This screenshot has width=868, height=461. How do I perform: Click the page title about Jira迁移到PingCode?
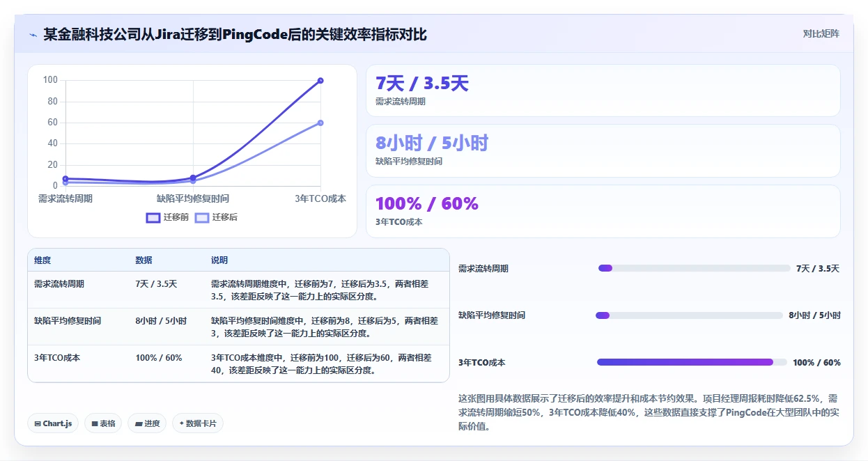coord(235,34)
